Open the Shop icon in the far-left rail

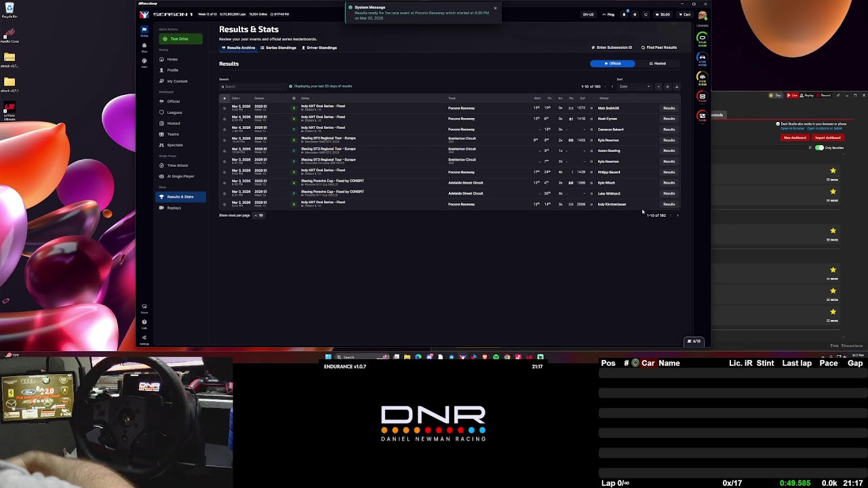click(144, 47)
